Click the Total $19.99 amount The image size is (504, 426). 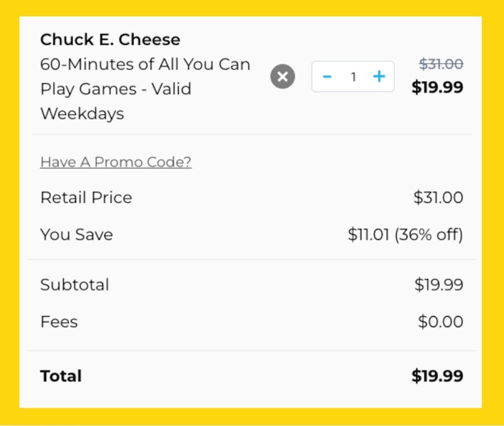tap(437, 376)
